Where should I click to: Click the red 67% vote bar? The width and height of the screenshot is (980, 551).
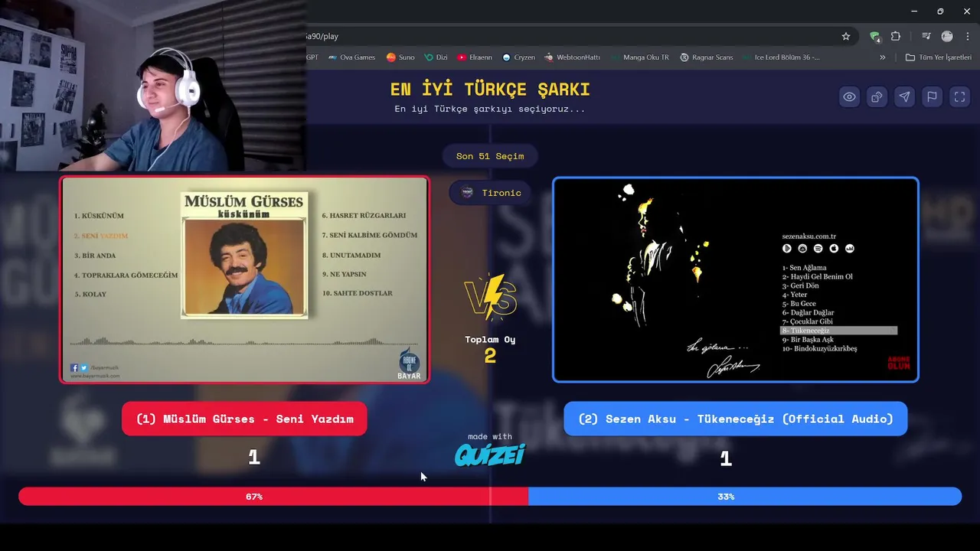click(x=273, y=497)
